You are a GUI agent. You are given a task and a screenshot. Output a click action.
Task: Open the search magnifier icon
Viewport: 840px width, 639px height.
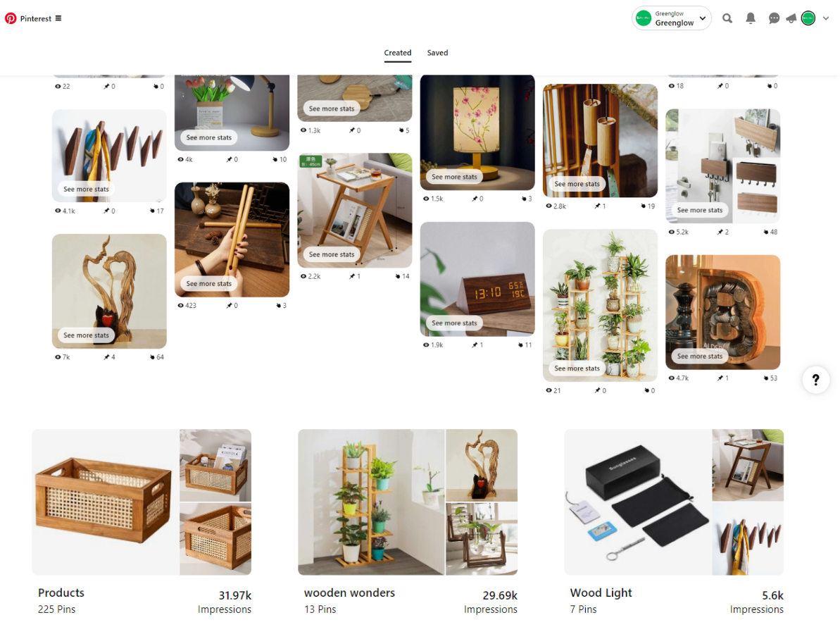727,18
